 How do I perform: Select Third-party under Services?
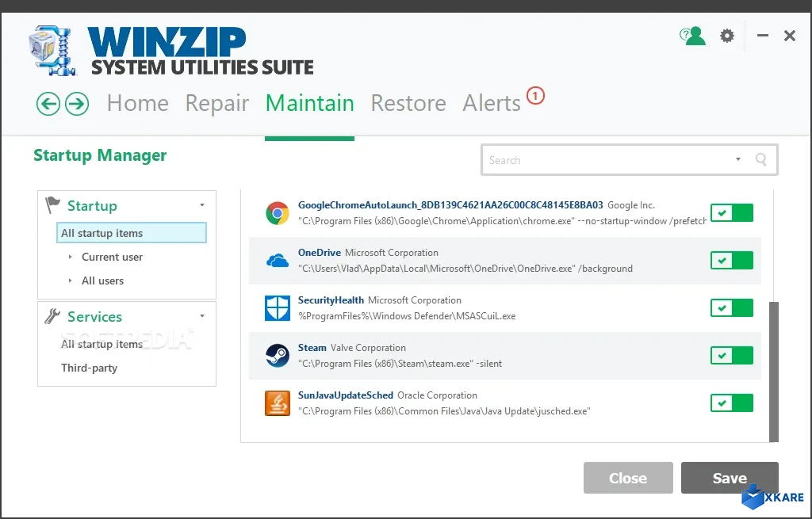(89, 368)
